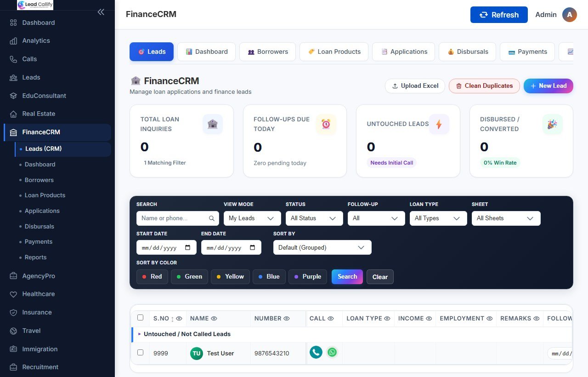The height and width of the screenshot is (377, 588).
Task: Switch to the Disbursals tab
Action: (x=468, y=52)
